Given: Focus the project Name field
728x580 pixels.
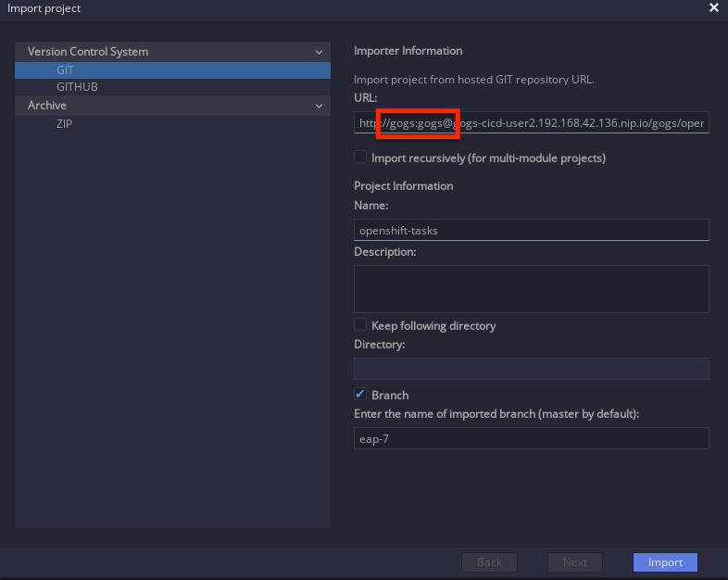Looking at the screenshot, I should click(531, 231).
